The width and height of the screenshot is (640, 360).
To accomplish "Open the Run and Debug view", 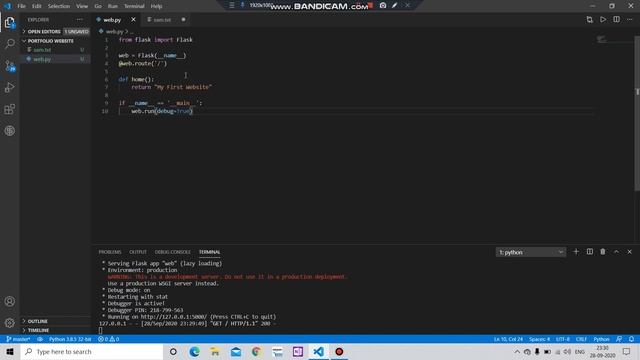I will (x=9, y=87).
